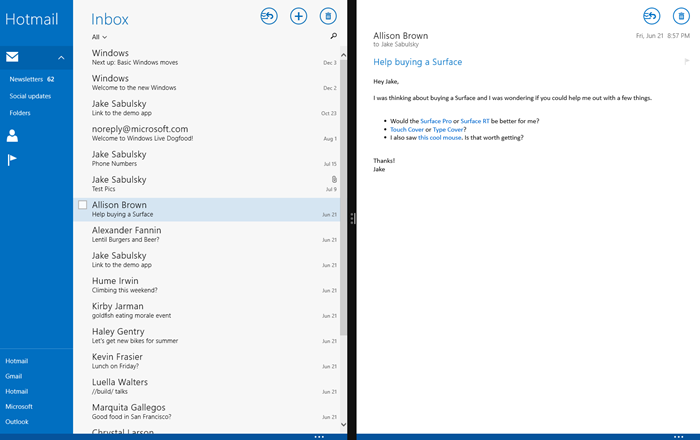Click the reply icon above the Inbox list
The width and height of the screenshot is (700, 440).
point(269,17)
